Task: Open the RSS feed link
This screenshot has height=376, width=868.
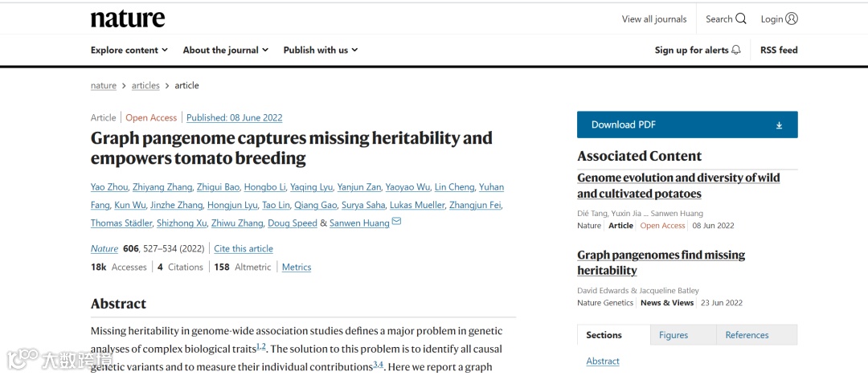Action: [x=779, y=50]
